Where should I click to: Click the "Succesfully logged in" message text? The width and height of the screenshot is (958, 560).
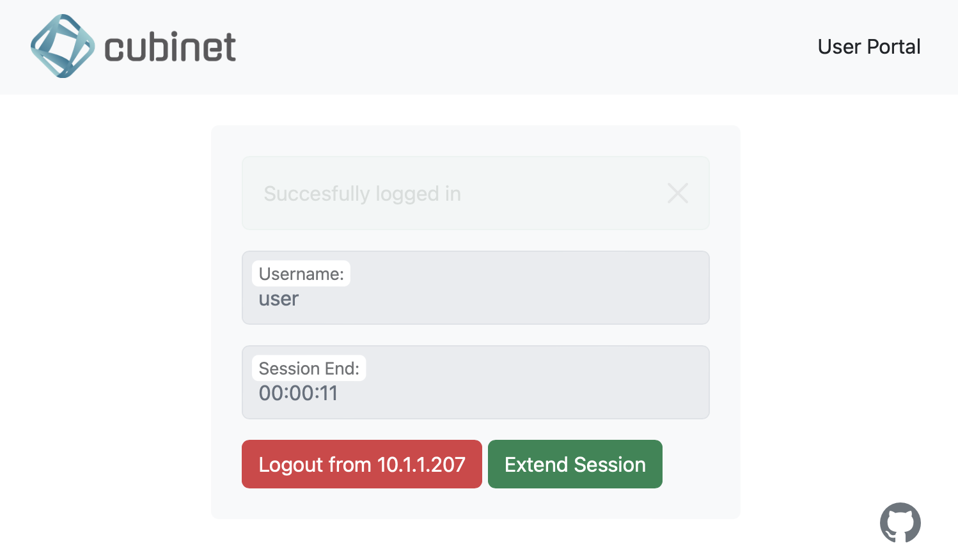point(362,193)
